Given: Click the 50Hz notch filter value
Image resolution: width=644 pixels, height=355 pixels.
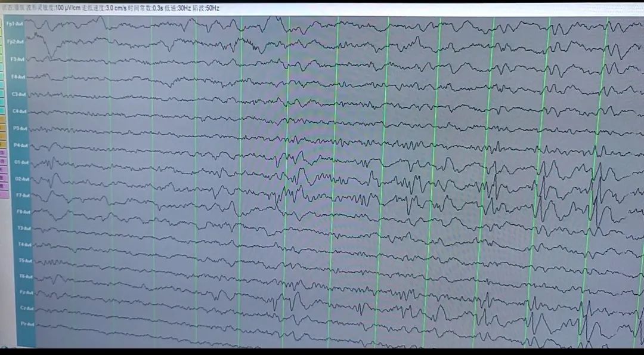Looking at the screenshot, I should [x=213, y=8].
